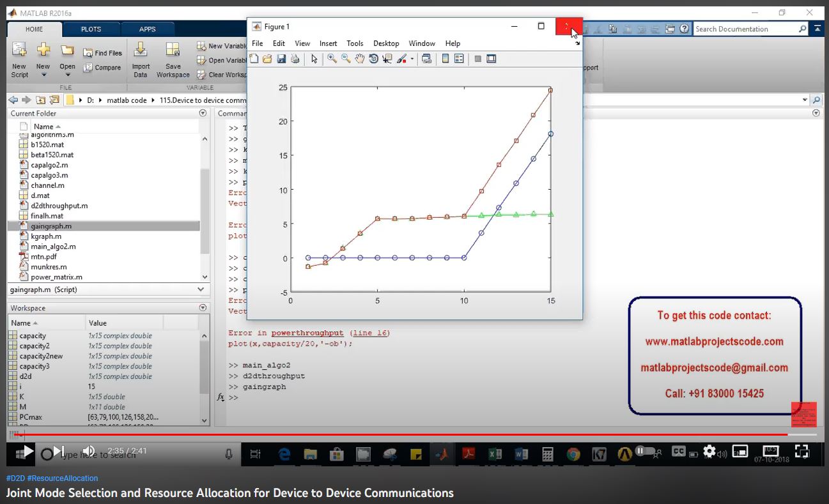Screen dimensions: 829x504
Task: Toggle video autoplay switch
Action: tap(644, 451)
